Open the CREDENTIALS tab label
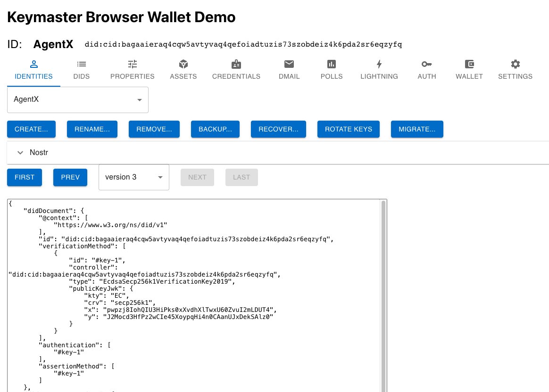Screen dimensions: 549x392 (236, 76)
